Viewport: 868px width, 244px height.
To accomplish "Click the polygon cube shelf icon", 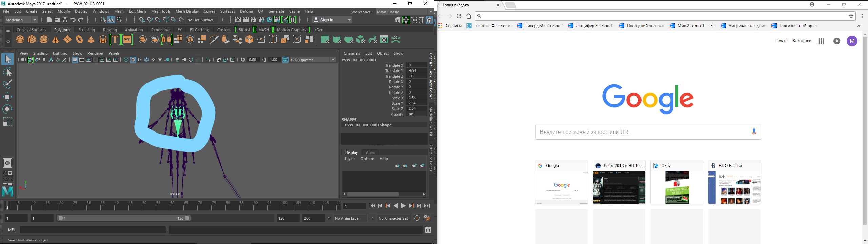I will [32, 40].
